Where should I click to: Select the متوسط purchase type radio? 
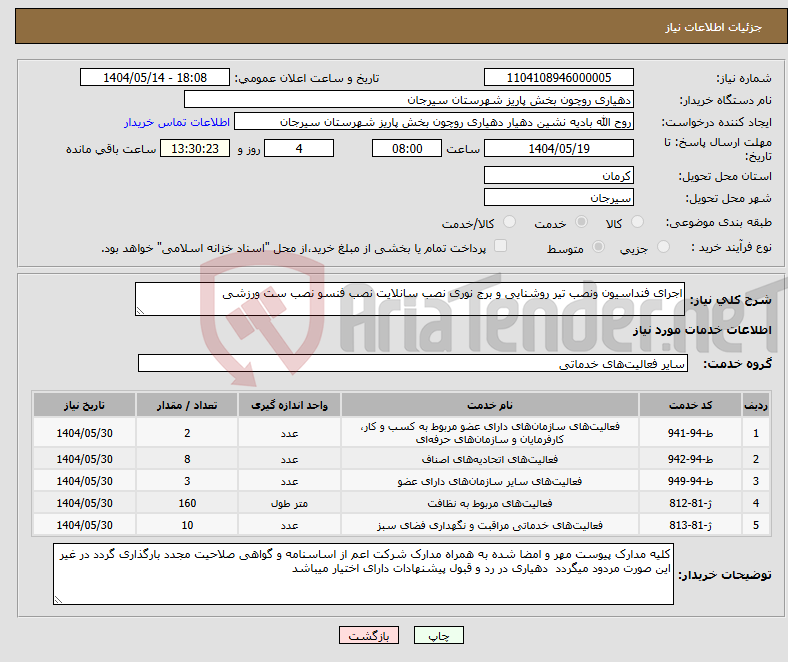pos(599,246)
